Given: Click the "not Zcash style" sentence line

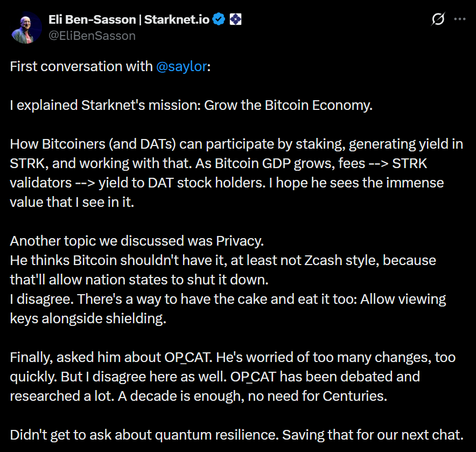Looking at the screenshot, I should (222, 260).
